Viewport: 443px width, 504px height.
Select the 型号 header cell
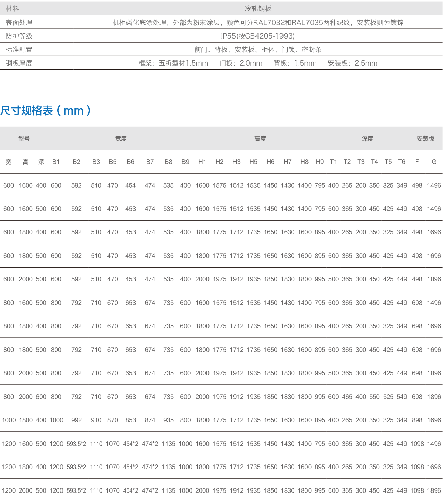pyautogui.click(x=24, y=138)
